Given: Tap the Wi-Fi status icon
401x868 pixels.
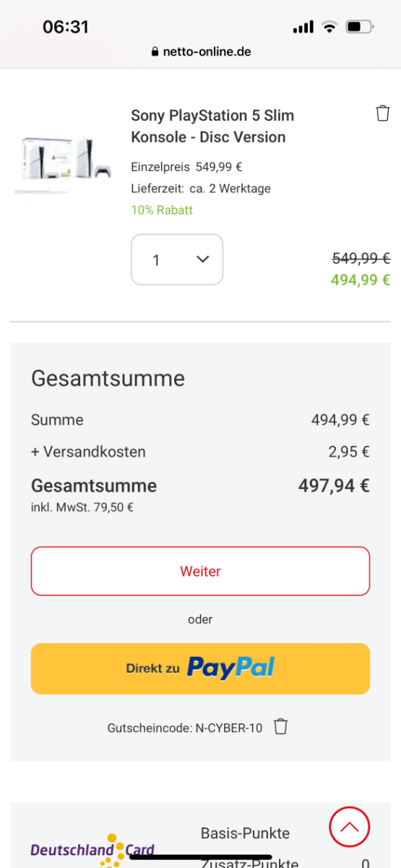Looking at the screenshot, I should tap(330, 27).
